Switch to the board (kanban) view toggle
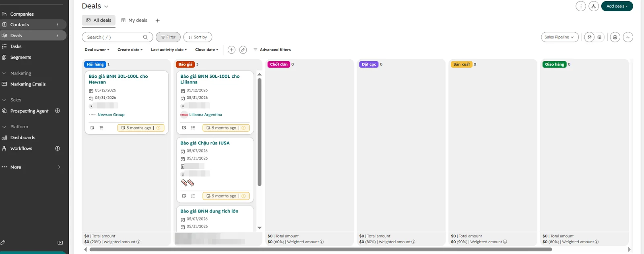 pyautogui.click(x=590, y=37)
